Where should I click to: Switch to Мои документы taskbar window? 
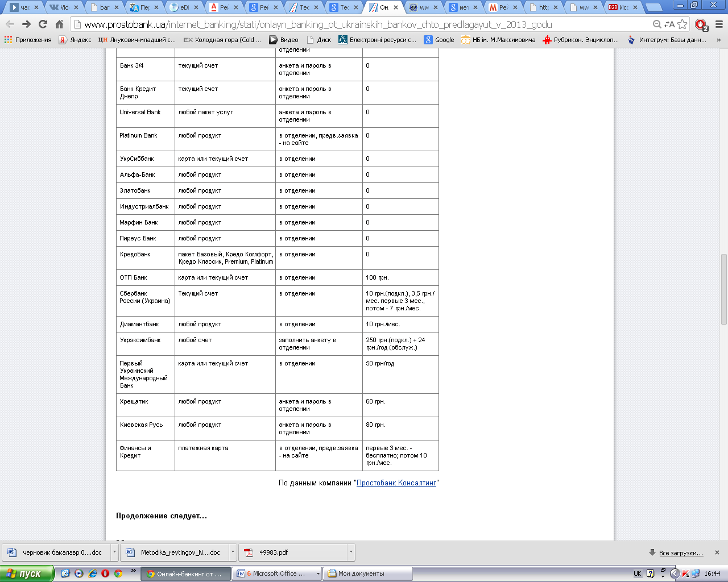click(x=368, y=574)
